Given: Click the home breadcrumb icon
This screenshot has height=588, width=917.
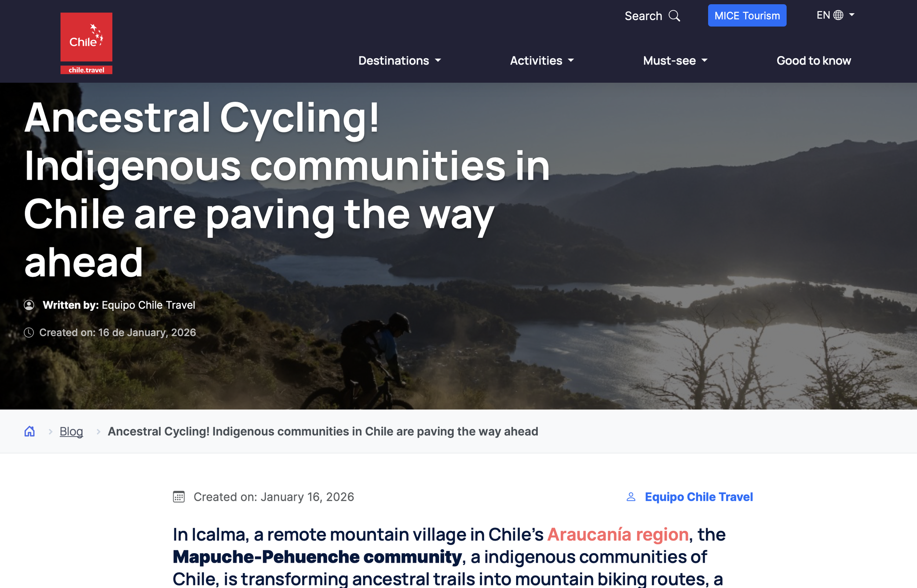Looking at the screenshot, I should coord(29,431).
